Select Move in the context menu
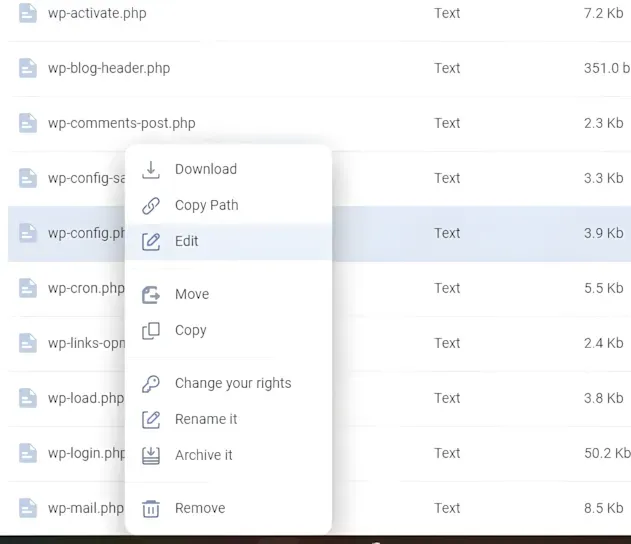 pyautogui.click(x=228, y=294)
